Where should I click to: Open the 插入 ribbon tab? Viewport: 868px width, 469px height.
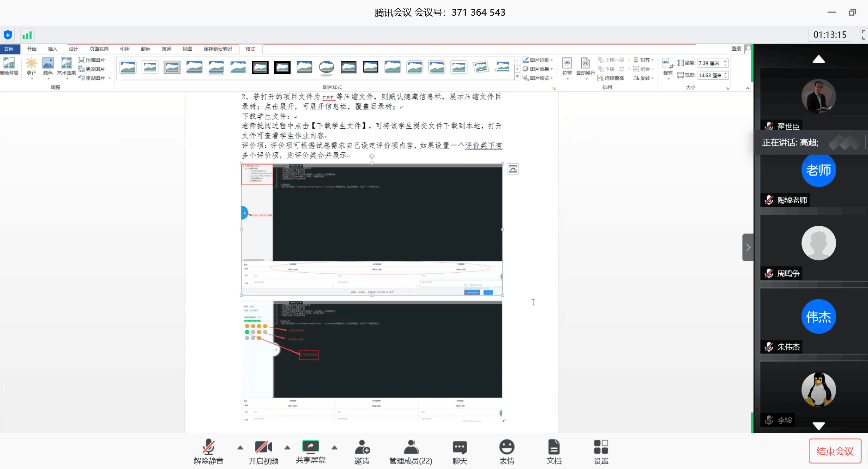53,49
